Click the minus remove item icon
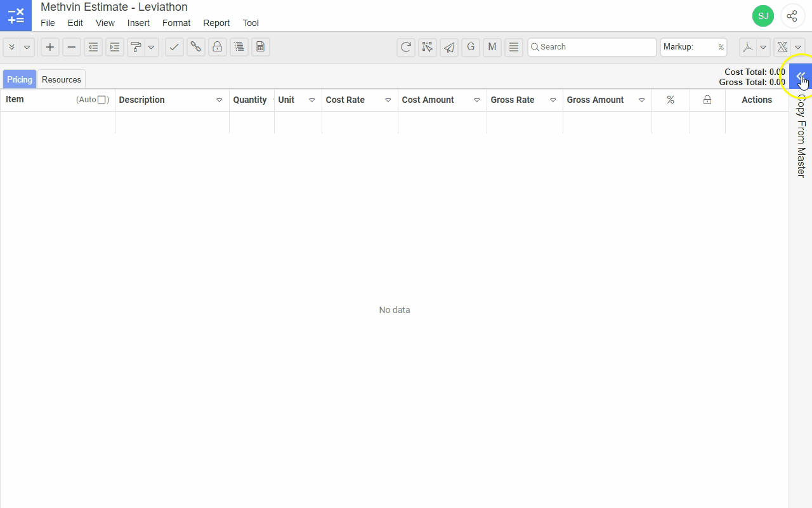812x508 pixels. [72, 47]
